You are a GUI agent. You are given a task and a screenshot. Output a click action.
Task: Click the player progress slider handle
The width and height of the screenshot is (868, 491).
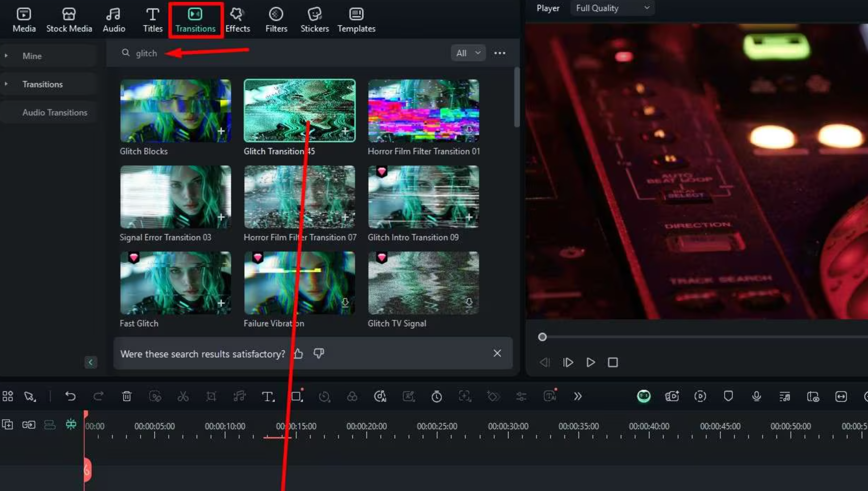542,337
